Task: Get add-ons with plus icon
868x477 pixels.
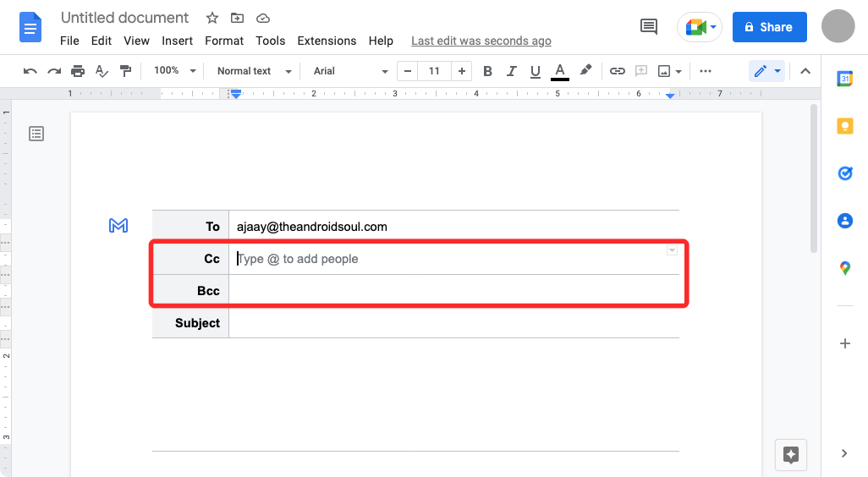Action: (845, 343)
